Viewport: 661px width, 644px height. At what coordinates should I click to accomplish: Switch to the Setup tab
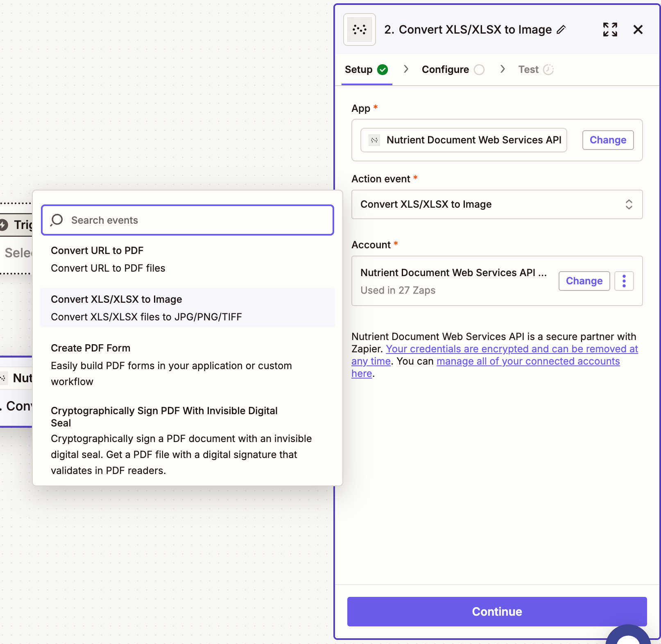click(x=359, y=70)
